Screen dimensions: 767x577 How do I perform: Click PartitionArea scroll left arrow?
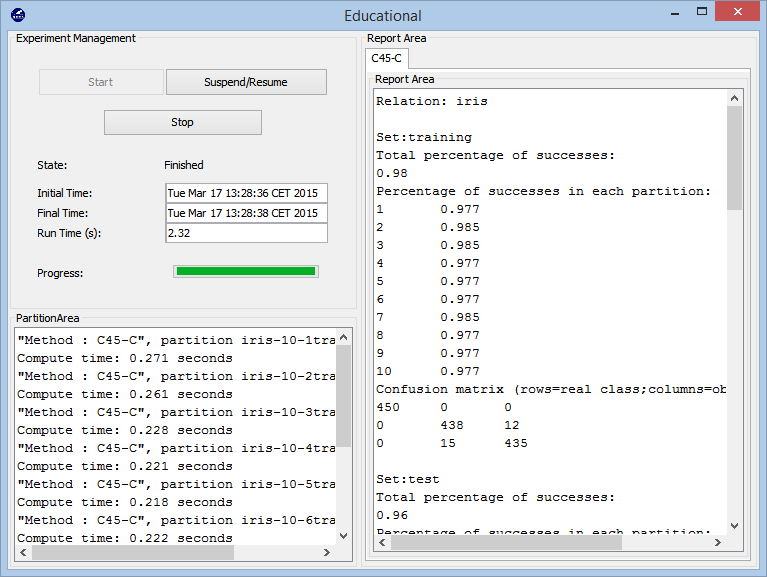pos(23,552)
